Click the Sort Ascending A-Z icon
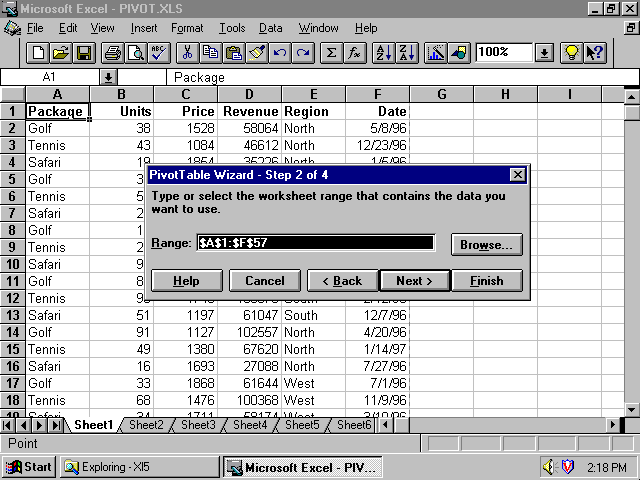640x480 pixels. [383, 53]
